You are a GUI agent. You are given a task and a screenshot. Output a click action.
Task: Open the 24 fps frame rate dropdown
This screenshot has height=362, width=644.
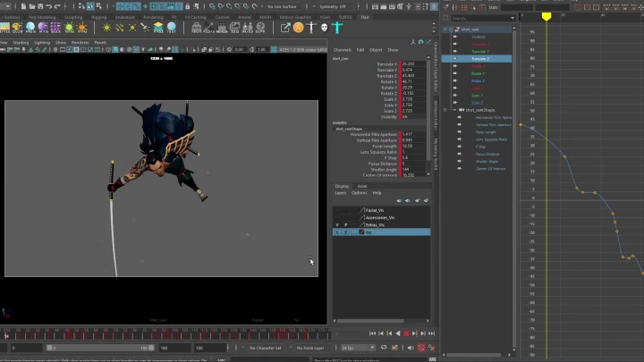coord(358,348)
